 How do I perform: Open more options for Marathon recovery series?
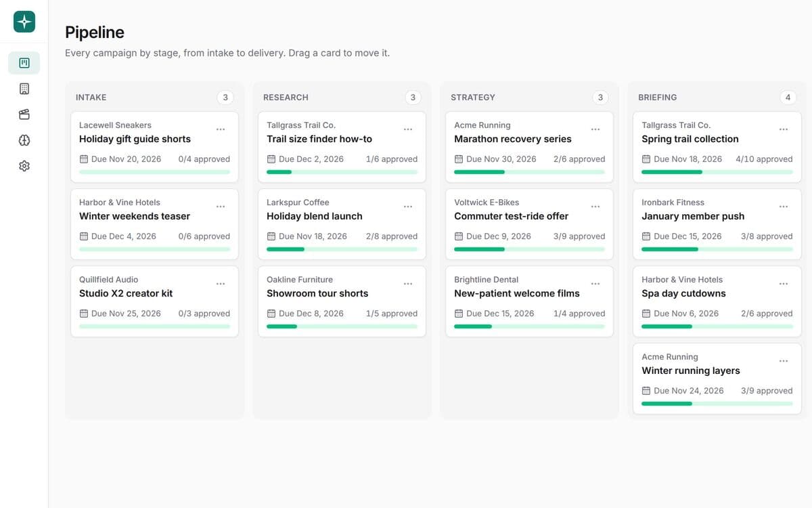595,129
